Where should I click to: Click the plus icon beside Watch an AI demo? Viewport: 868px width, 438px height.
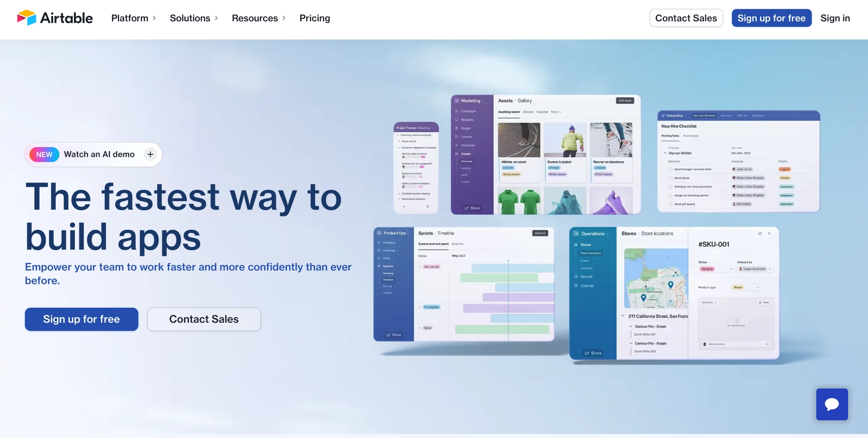pyautogui.click(x=151, y=154)
